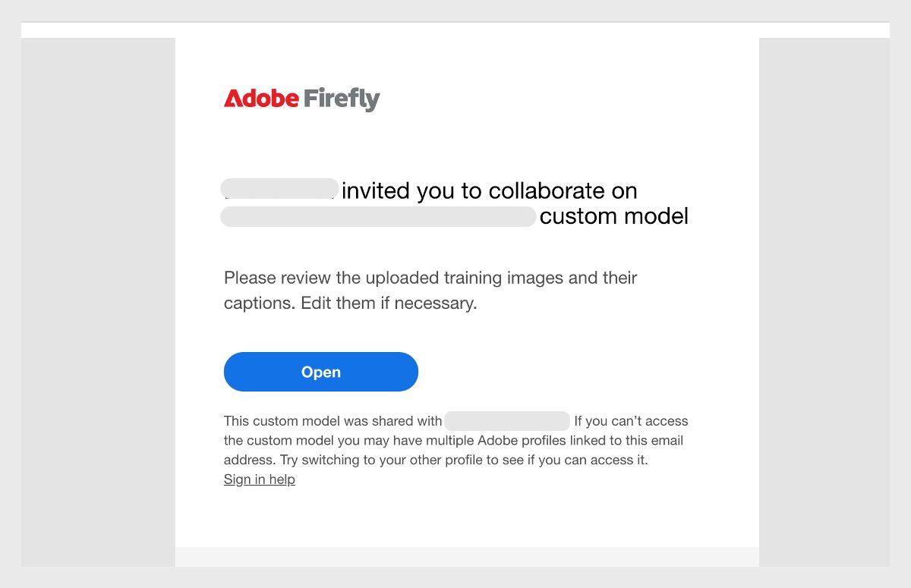The image size is (911, 588).
Task: Click the gray Firefly wordmark
Action: (341, 99)
